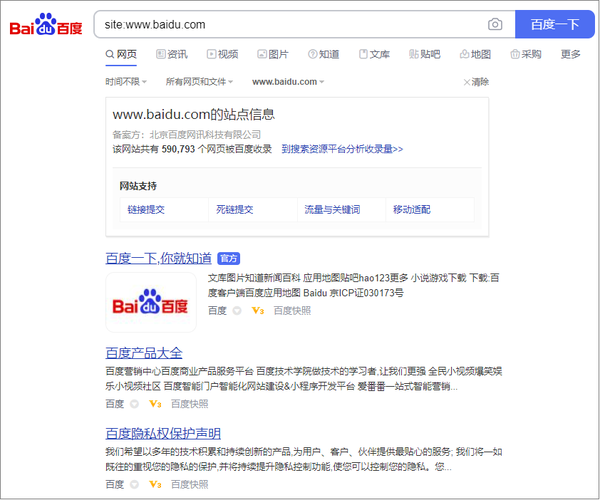The width and height of the screenshot is (600, 500).
Task: Switch to the 视频 tab
Action: 222,54
